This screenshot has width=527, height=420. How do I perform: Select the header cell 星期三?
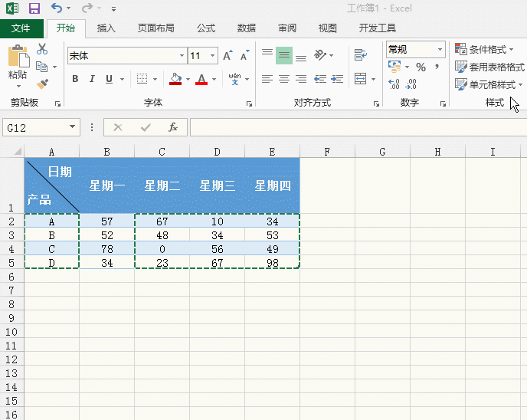coord(217,185)
